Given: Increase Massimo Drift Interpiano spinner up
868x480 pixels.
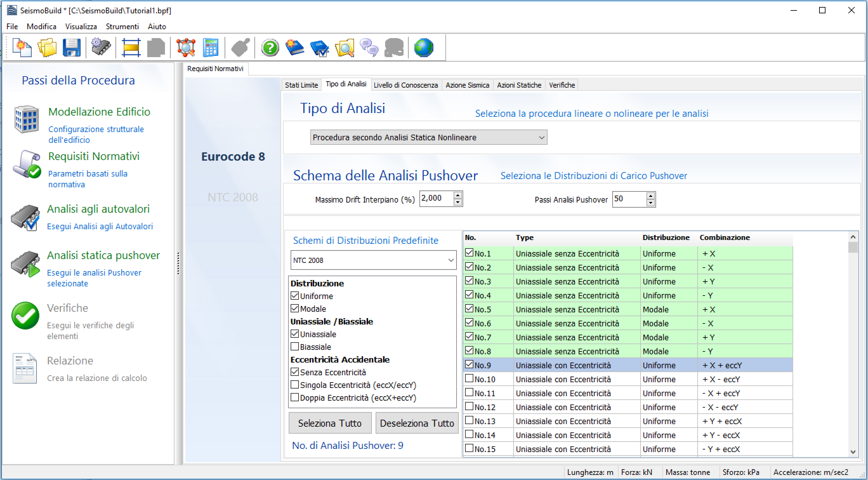Looking at the screenshot, I should click(457, 195).
